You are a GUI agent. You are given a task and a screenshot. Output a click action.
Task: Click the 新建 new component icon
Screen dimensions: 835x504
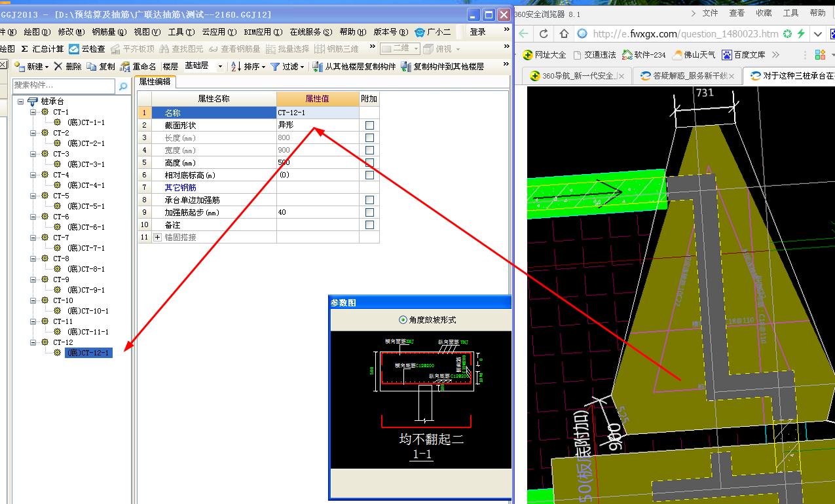coord(19,66)
